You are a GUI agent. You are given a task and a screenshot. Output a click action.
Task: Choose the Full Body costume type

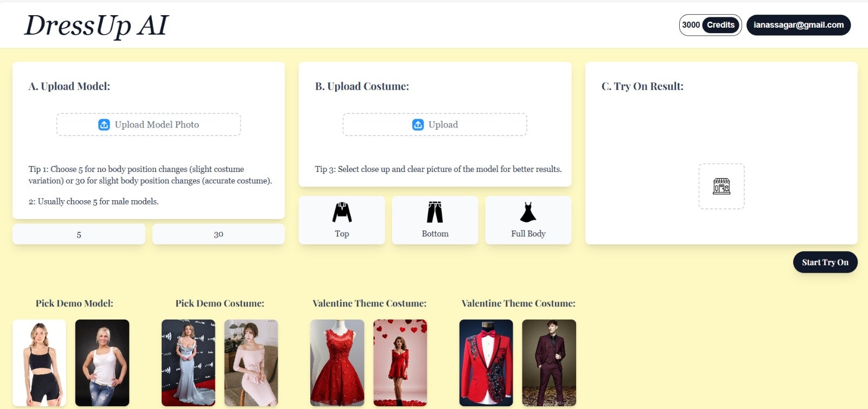528,220
